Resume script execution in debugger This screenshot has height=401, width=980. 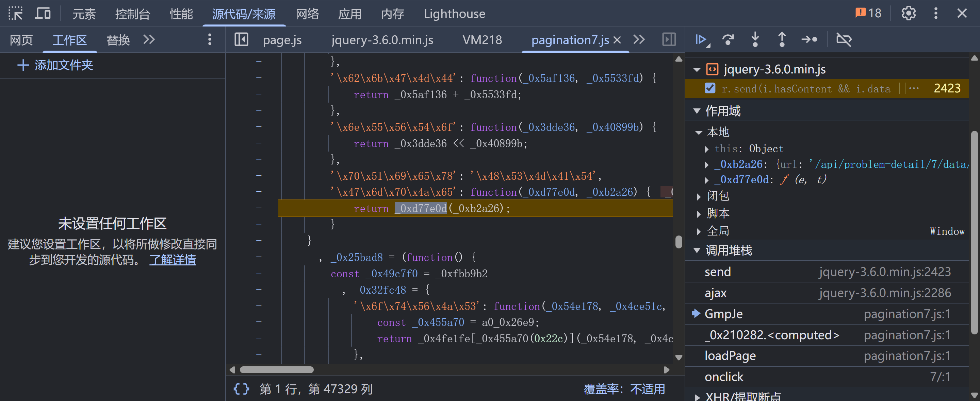click(701, 39)
